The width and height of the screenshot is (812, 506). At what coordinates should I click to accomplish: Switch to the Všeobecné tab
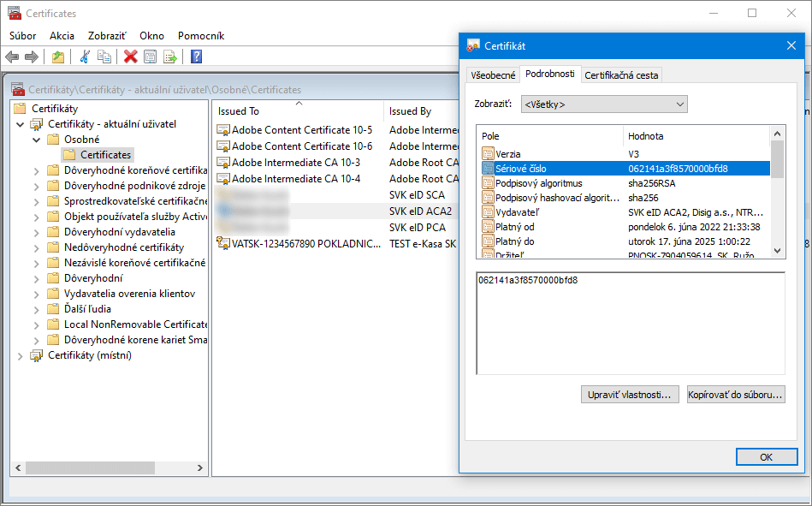(x=493, y=75)
